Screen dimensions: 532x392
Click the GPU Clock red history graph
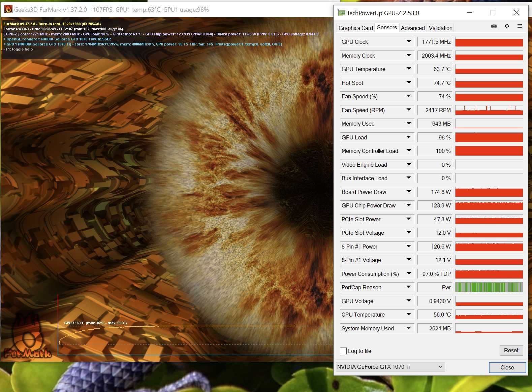(489, 42)
